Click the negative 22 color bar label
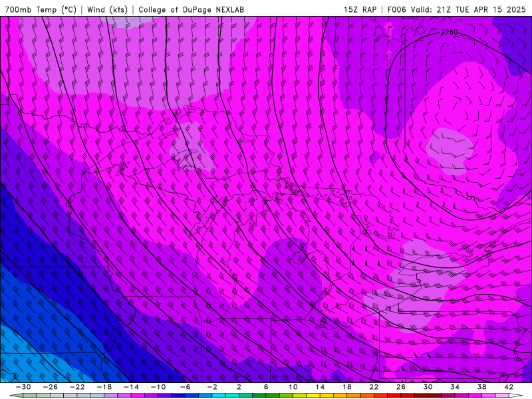The image size is (532, 399). coord(77,387)
